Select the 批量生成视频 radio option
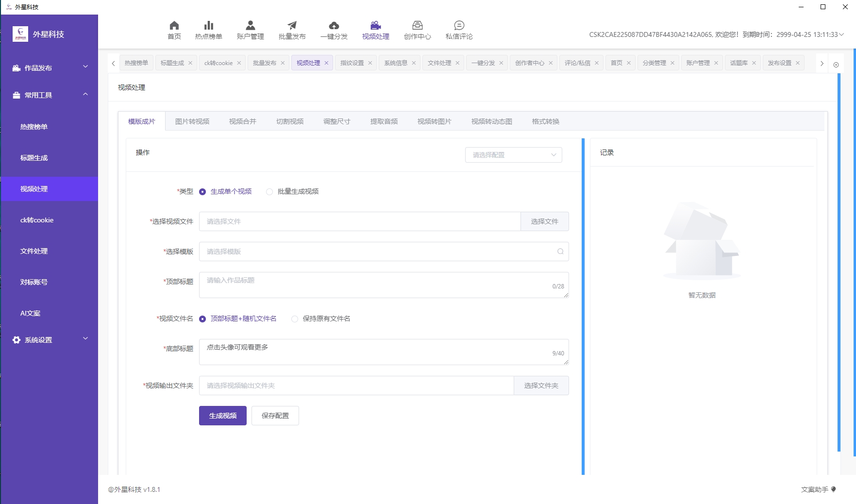Image resolution: width=856 pixels, height=504 pixels. [269, 192]
